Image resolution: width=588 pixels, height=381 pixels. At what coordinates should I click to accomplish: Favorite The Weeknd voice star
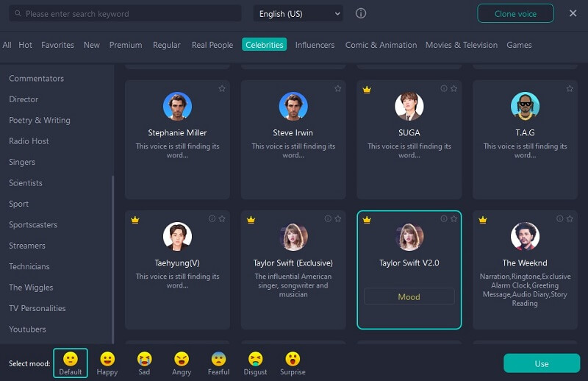570,218
